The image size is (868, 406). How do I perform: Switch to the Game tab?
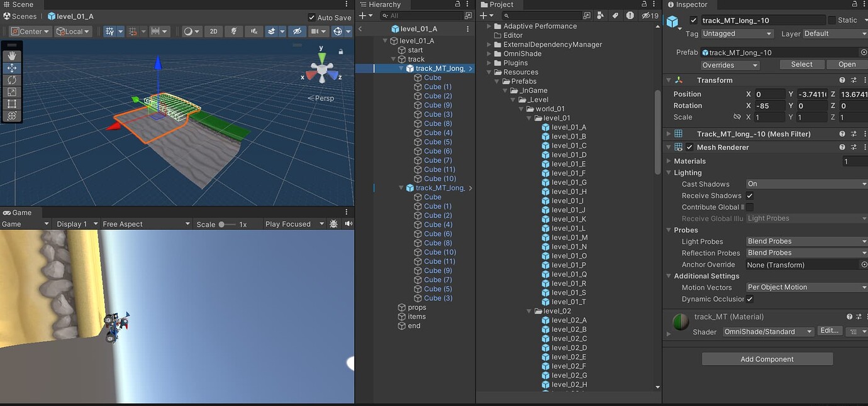18,212
